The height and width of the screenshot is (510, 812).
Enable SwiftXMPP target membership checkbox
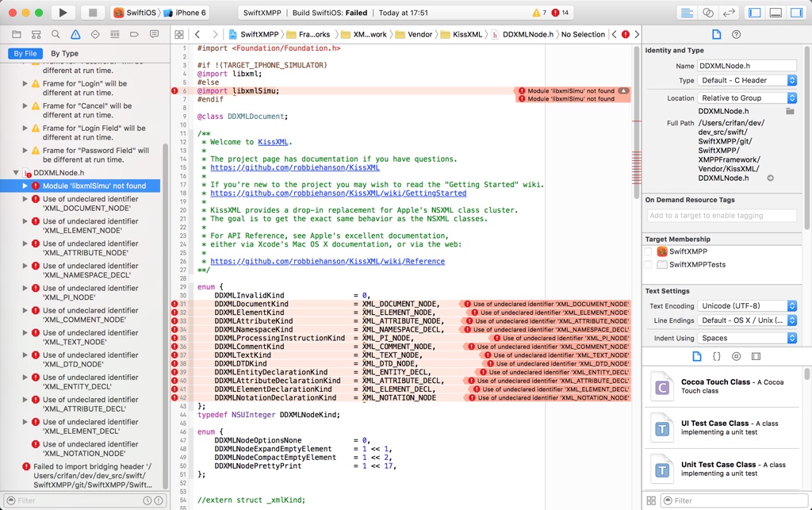pos(649,251)
